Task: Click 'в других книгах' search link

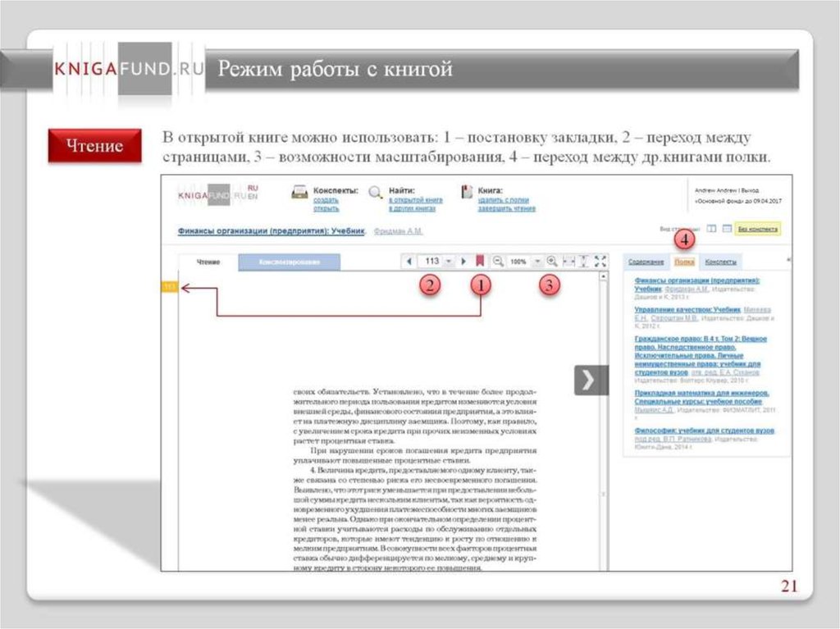Action: 412,207
